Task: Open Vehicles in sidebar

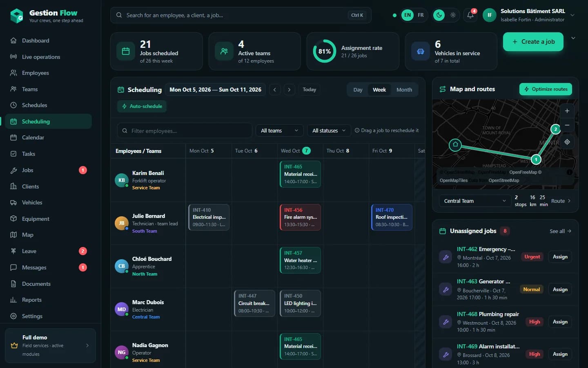Action: (x=48, y=202)
